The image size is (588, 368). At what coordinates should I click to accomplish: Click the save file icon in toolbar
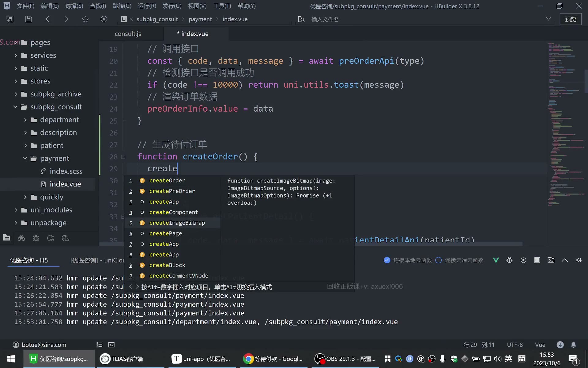(28, 19)
